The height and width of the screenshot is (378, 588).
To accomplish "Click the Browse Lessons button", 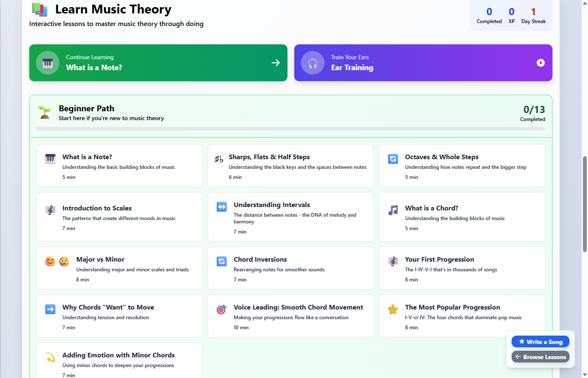I will [541, 357].
